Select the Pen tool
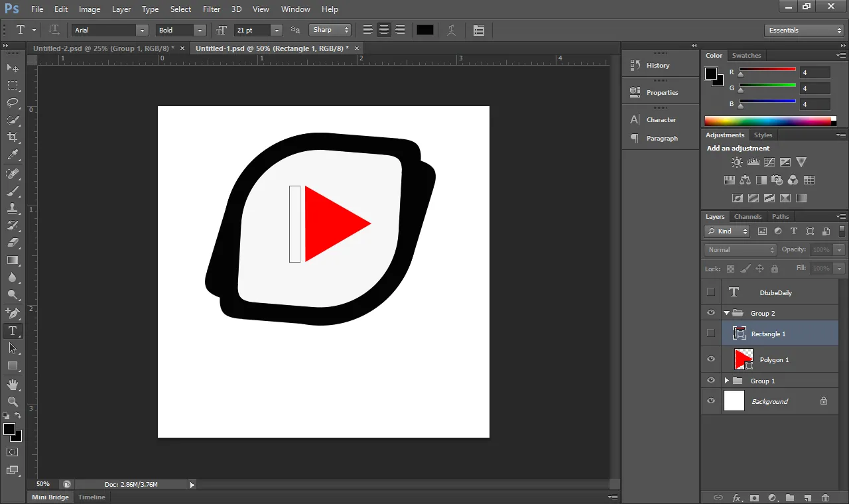 point(13,313)
